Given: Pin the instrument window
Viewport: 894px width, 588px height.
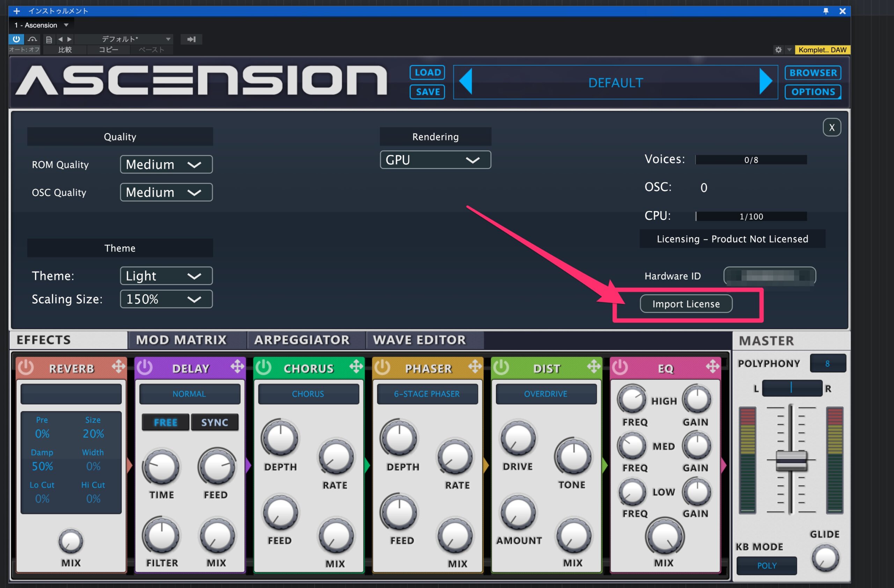Looking at the screenshot, I should (825, 11).
